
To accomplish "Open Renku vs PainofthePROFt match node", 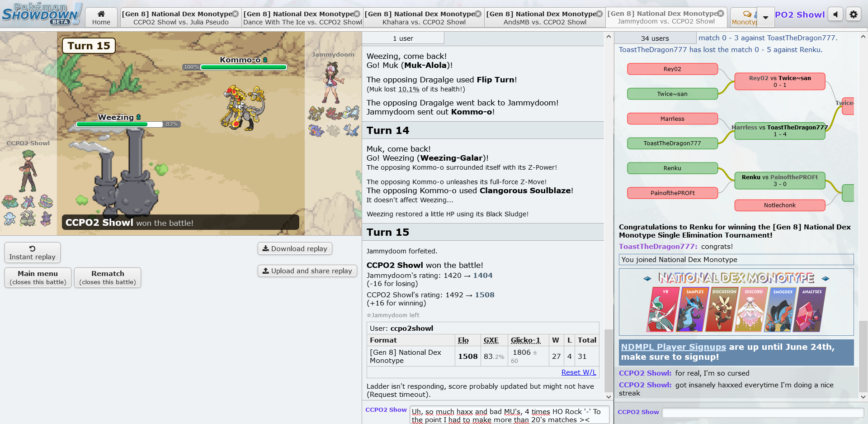I will click(x=780, y=181).
